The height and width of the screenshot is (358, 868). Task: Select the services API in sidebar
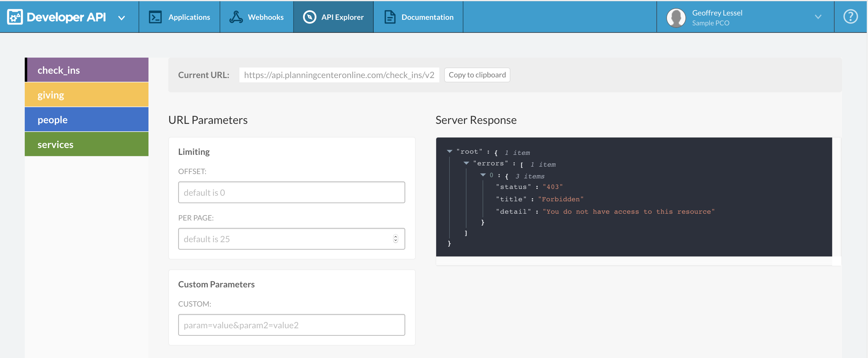click(87, 144)
